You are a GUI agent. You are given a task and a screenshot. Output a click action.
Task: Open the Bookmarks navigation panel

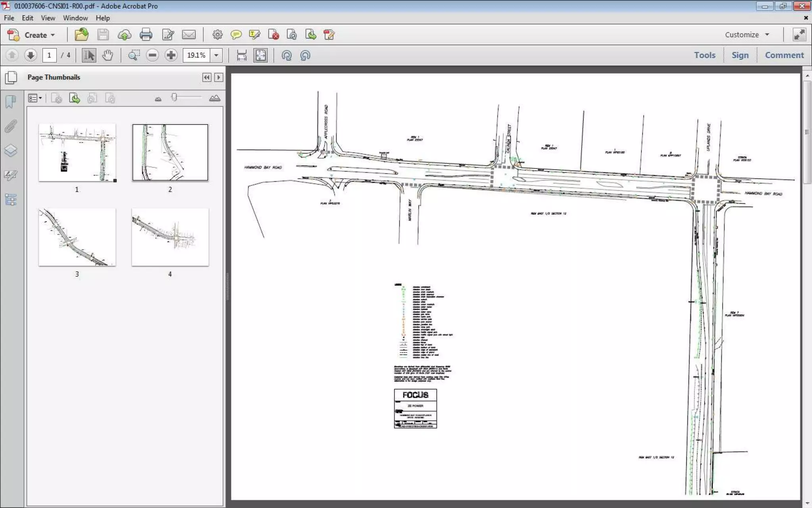tap(11, 102)
